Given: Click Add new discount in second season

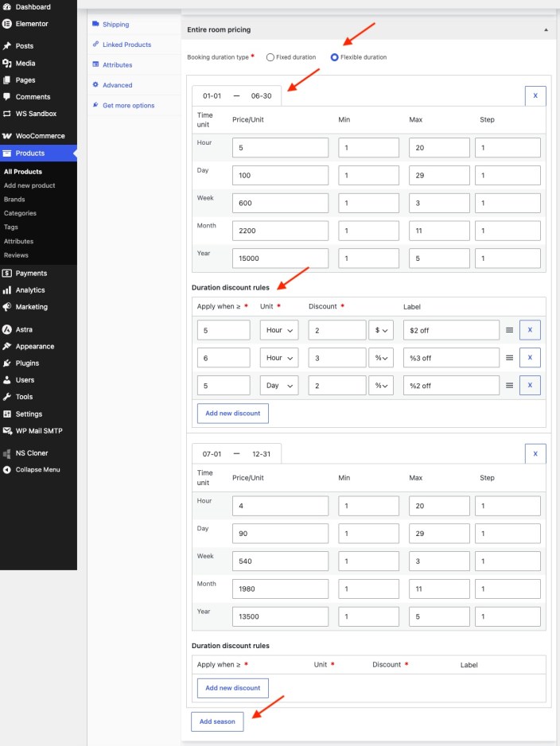Looking at the screenshot, I should [x=232, y=688].
